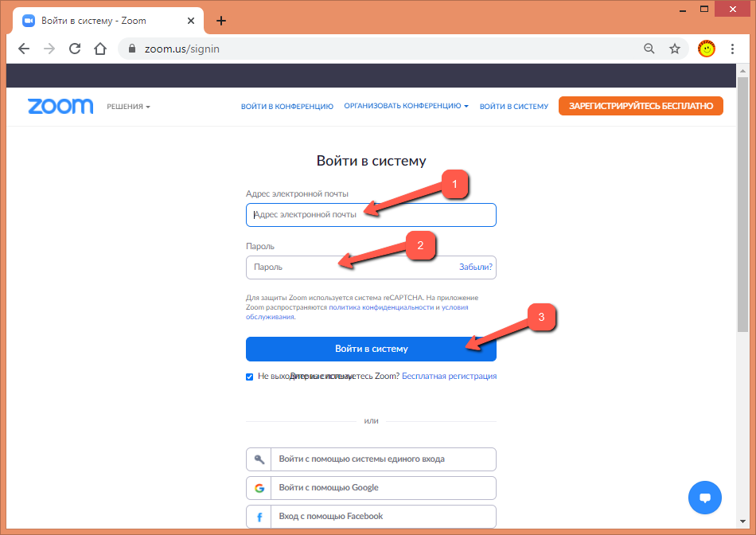
Task: Click the browser home icon
Action: click(100, 49)
